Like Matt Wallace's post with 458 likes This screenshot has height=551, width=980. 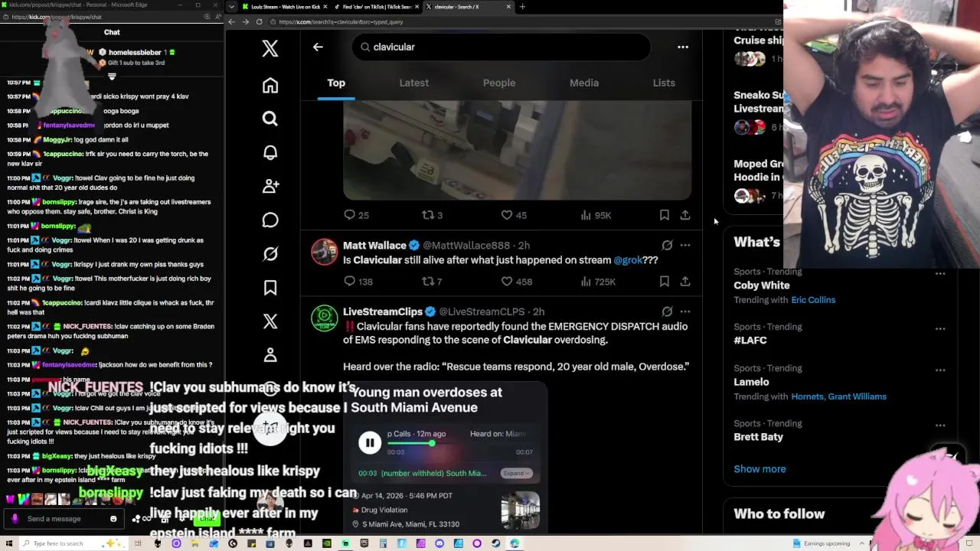click(515, 282)
